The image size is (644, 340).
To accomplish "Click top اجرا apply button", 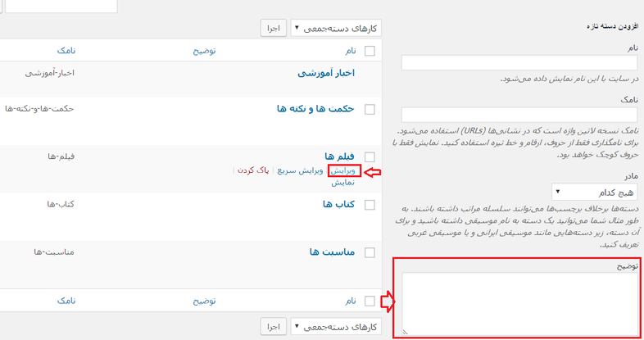I will [x=274, y=29].
